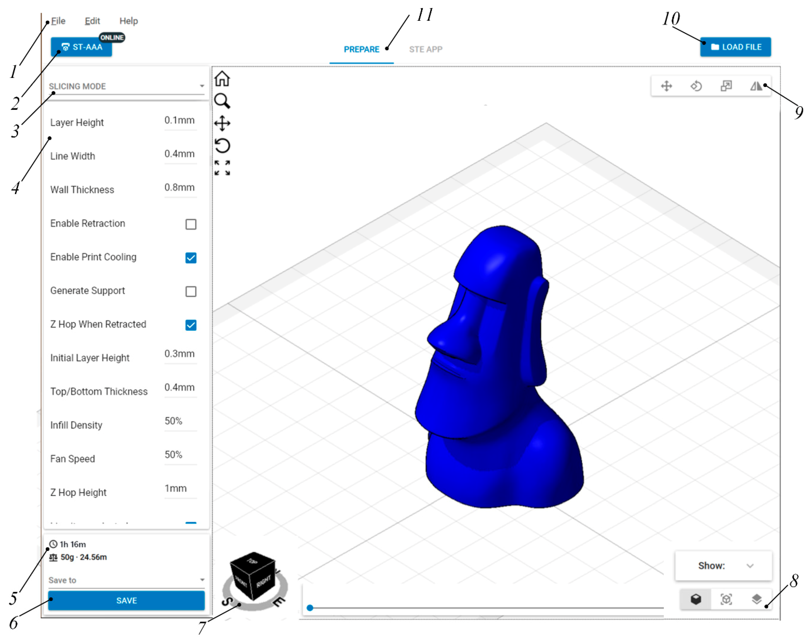The width and height of the screenshot is (812, 644).
Task: Click the RIGHT face of view cube
Action: (x=264, y=581)
